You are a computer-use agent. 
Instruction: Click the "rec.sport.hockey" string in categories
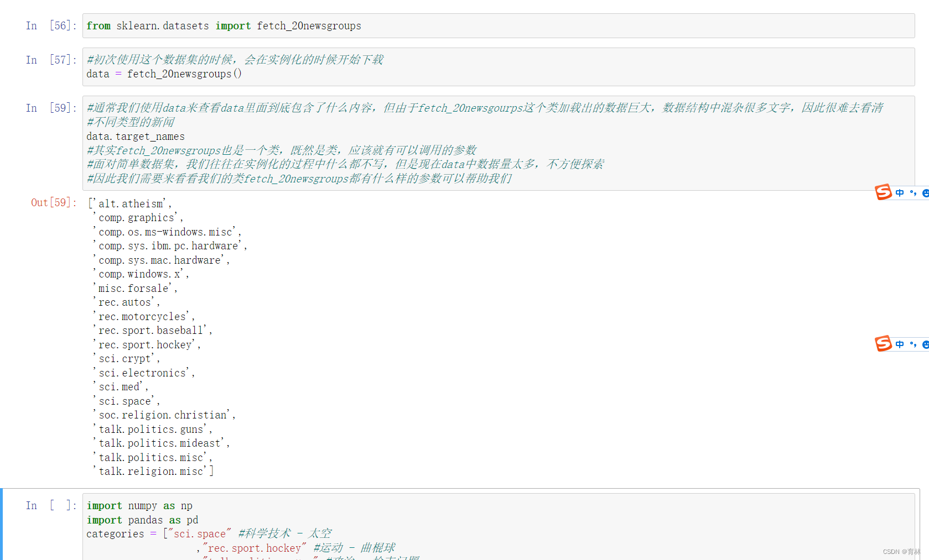click(255, 548)
